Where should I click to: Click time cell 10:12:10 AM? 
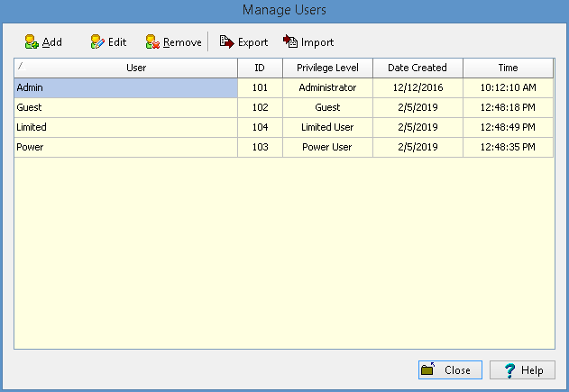(x=508, y=87)
